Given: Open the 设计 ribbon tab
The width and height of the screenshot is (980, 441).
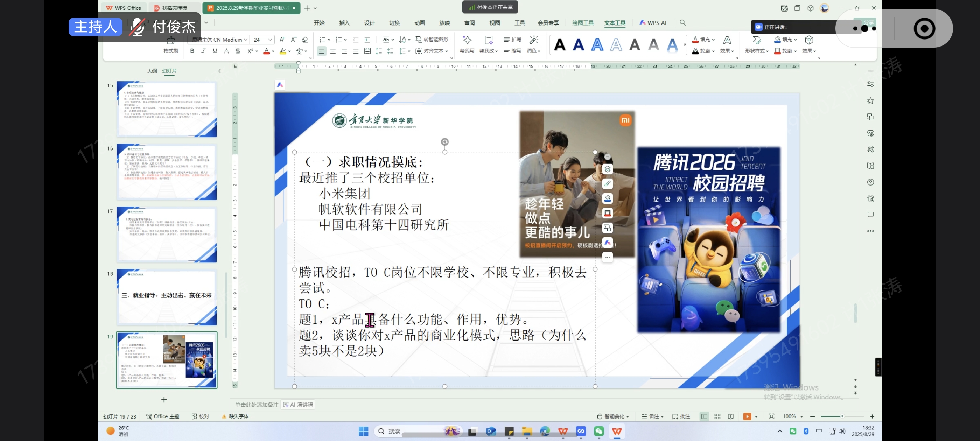Looking at the screenshot, I should (x=369, y=23).
